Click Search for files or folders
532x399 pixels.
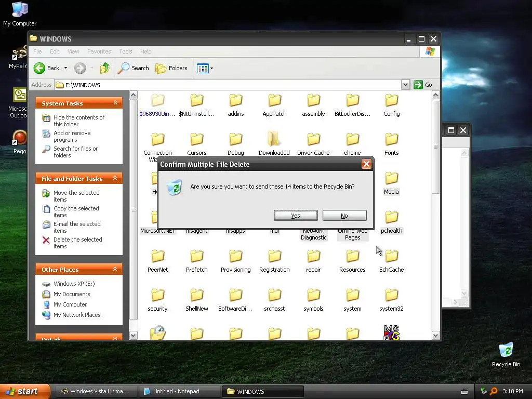[x=75, y=152]
